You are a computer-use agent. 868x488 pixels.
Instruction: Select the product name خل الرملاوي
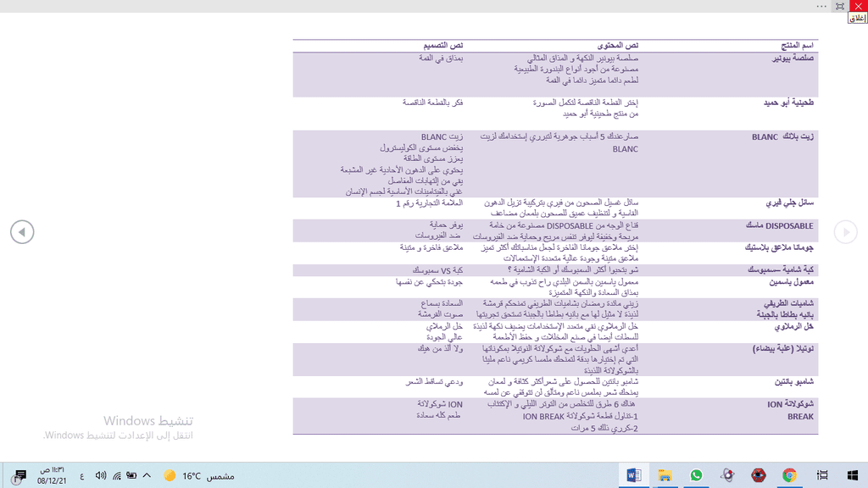pos(793,326)
